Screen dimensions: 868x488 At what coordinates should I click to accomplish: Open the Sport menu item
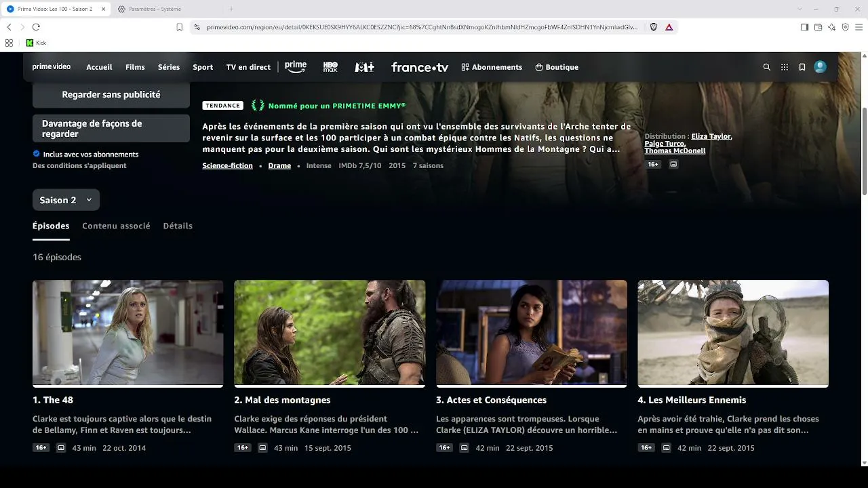pyautogui.click(x=203, y=67)
